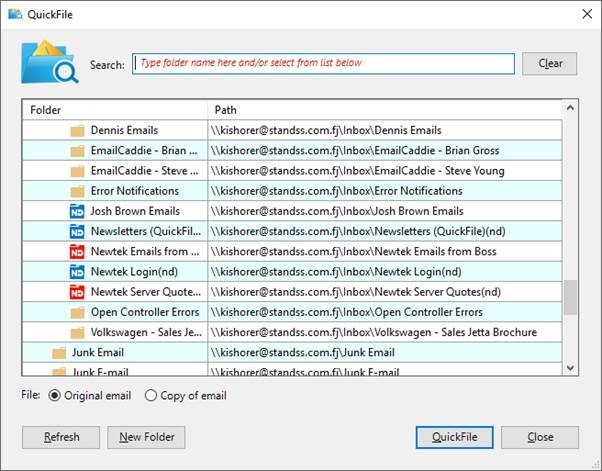The image size is (602, 471).
Task: Select the Josh Brown Emails folder
Action: 135,211
